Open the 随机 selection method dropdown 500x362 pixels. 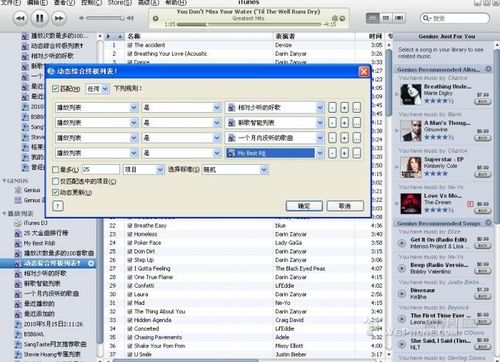pos(235,170)
